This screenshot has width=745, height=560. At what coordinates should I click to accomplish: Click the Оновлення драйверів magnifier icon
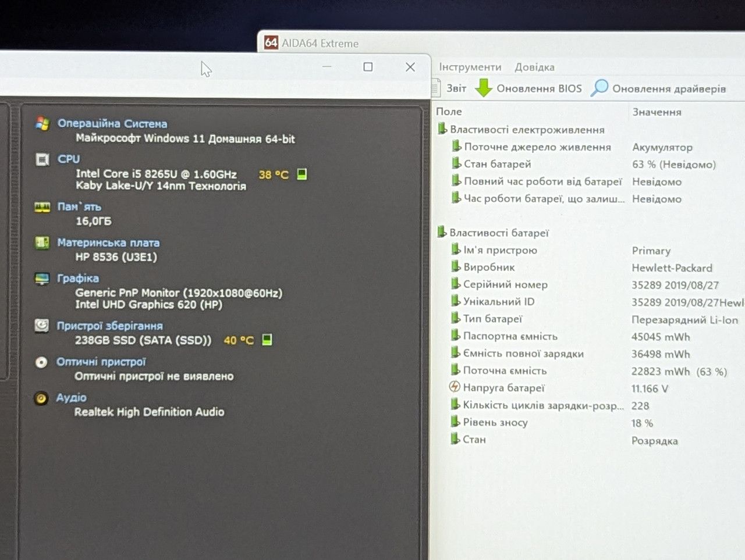(599, 88)
